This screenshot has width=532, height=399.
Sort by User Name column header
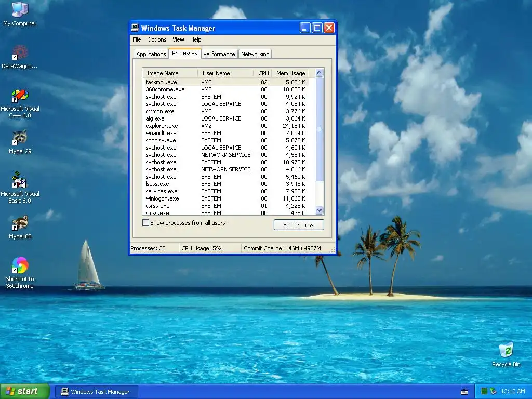[x=225, y=73]
